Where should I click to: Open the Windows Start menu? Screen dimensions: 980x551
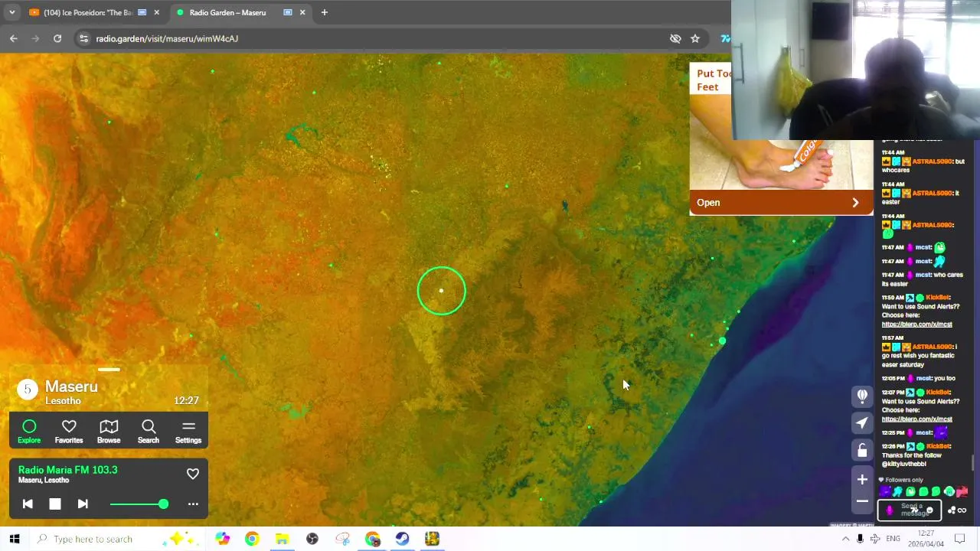click(14, 539)
